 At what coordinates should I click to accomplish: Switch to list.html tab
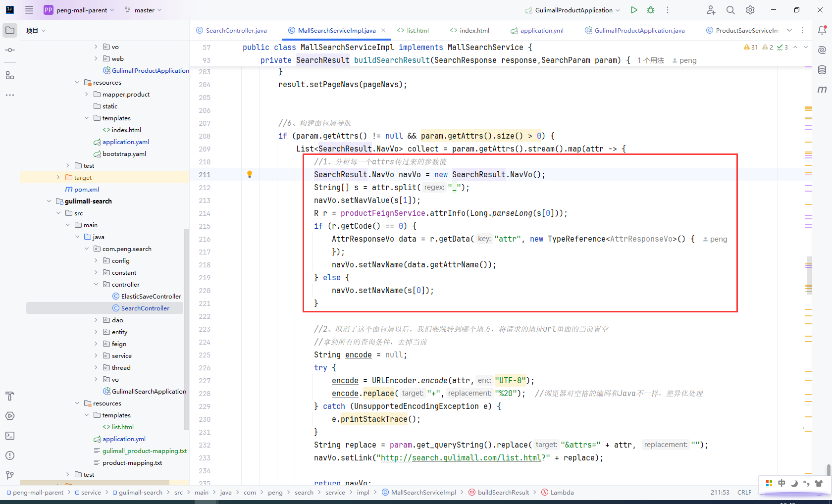413,30
